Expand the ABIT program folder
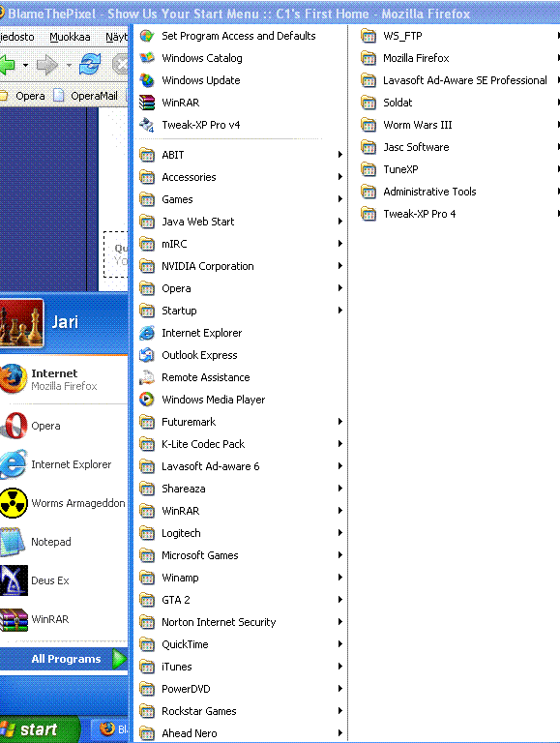The width and height of the screenshot is (560, 743). tap(240, 155)
